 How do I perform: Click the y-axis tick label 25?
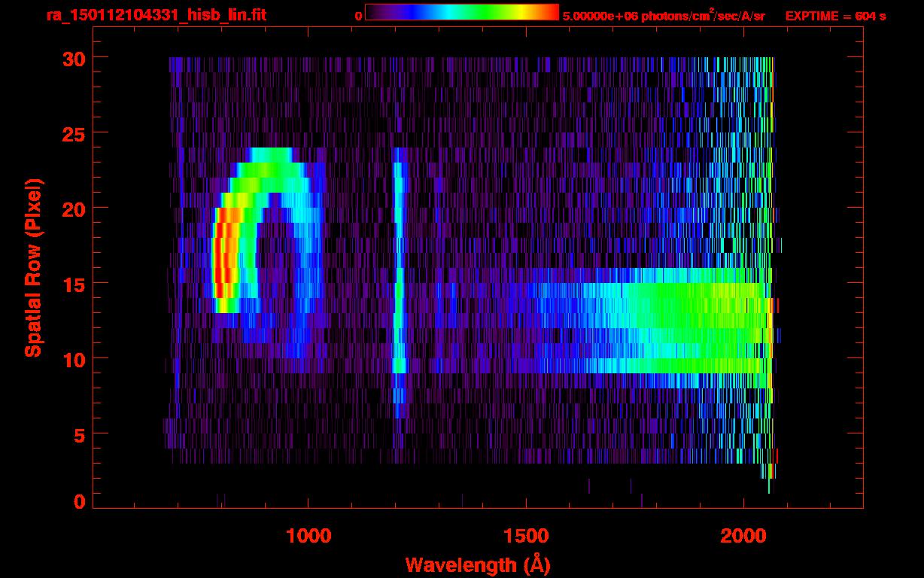pos(73,133)
